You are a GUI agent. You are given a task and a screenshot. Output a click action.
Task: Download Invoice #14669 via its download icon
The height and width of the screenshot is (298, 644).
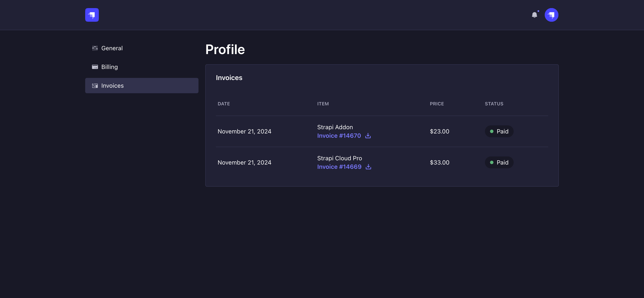point(368,167)
